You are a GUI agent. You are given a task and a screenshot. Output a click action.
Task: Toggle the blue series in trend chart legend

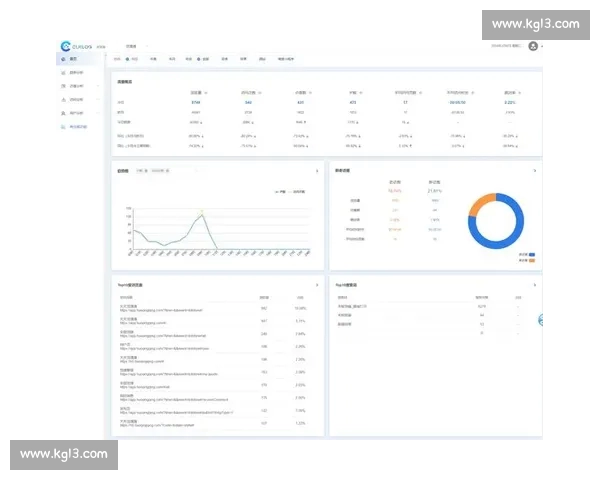point(276,191)
